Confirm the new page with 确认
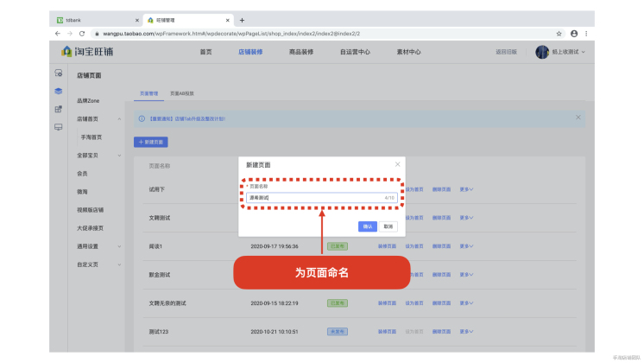644x363 pixels. coord(368,226)
